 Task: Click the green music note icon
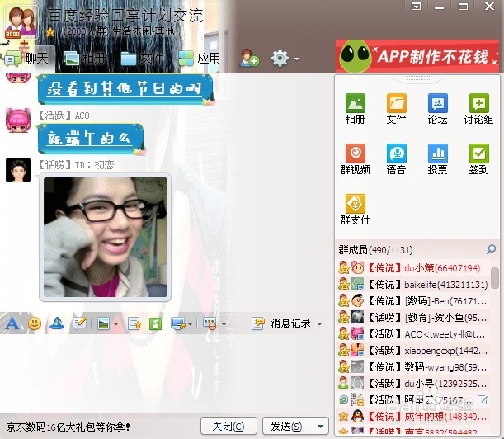155,323
